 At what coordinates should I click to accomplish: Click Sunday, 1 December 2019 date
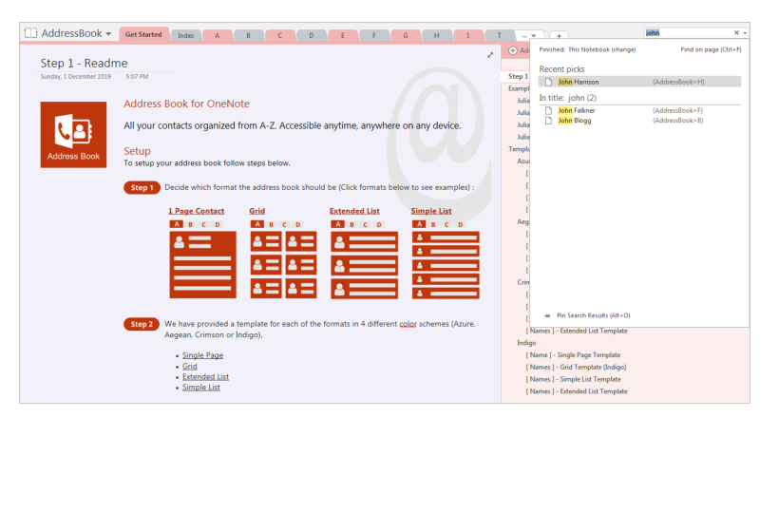[x=75, y=77]
